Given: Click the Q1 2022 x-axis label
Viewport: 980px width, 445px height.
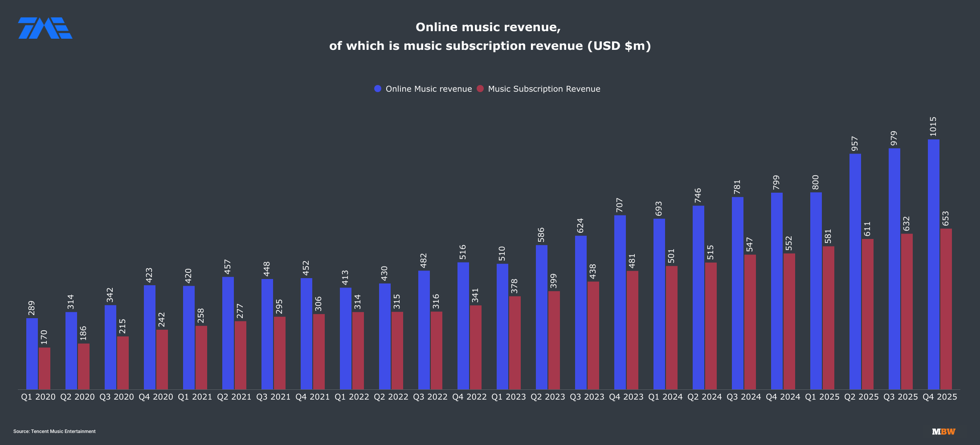Looking at the screenshot, I should [351, 397].
